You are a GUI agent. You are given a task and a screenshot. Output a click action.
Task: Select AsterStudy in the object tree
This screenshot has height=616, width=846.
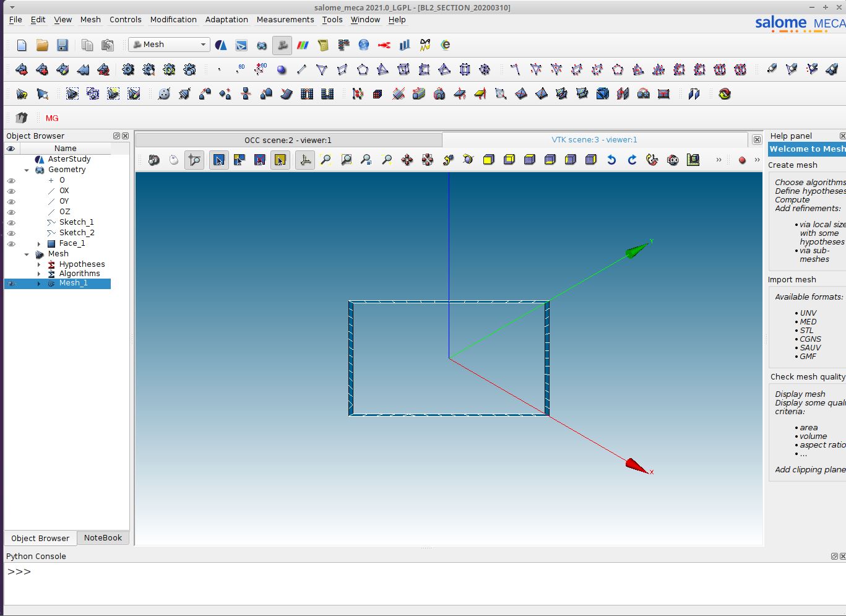69,159
